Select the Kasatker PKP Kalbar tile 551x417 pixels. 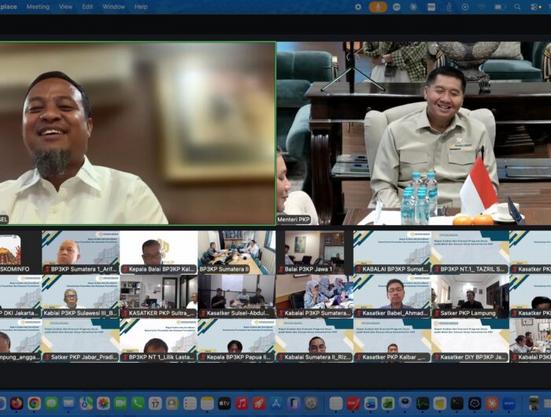393,340
